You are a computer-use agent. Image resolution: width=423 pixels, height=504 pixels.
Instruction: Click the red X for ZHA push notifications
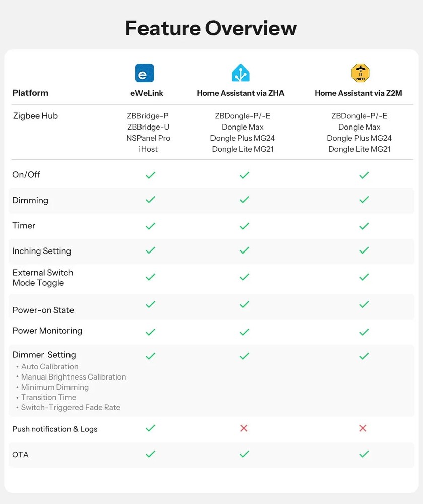tap(244, 428)
